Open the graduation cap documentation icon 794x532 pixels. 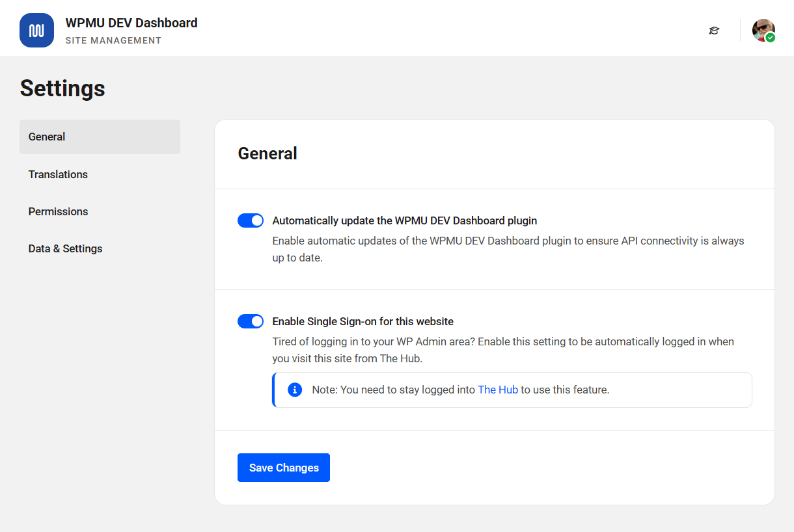(714, 31)
